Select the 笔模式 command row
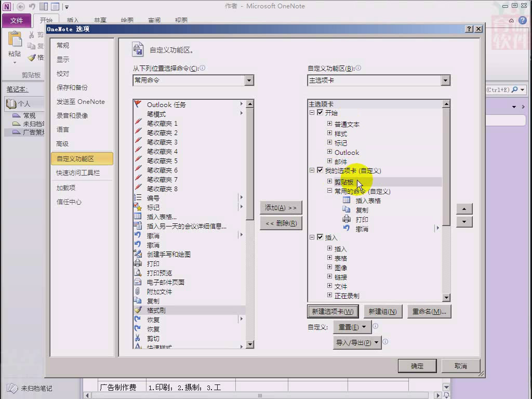Viewport: 532px width, 399px height. [189, 114]
